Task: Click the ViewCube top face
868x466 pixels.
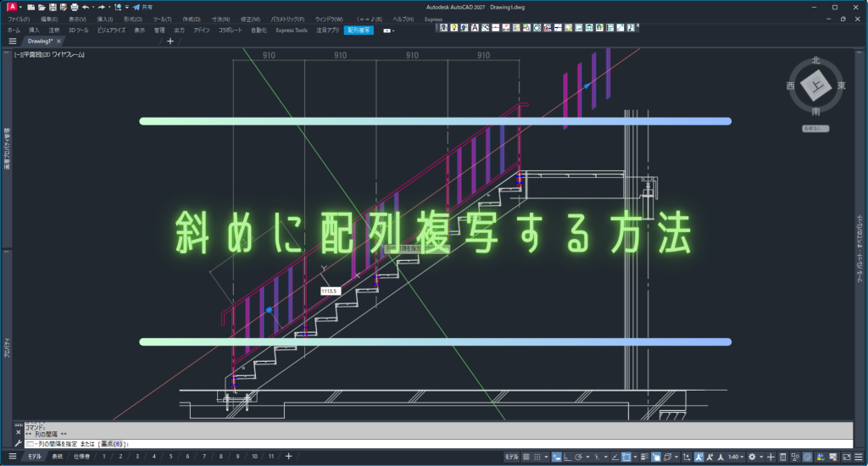Action: click(x=815, y=86)
